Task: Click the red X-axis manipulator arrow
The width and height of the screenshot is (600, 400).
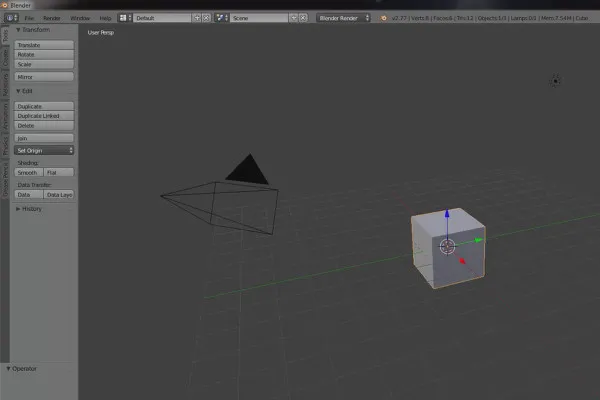Action: [x=462, y=261]
